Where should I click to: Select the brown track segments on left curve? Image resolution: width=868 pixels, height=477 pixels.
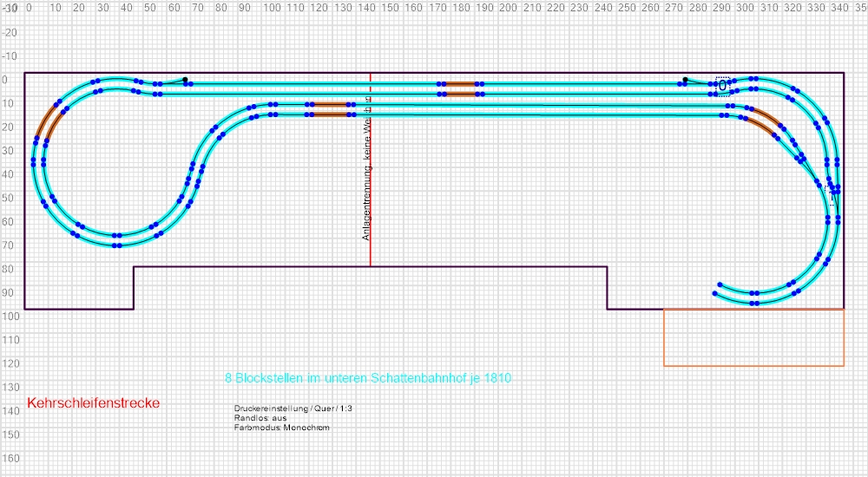pos(49,123)
